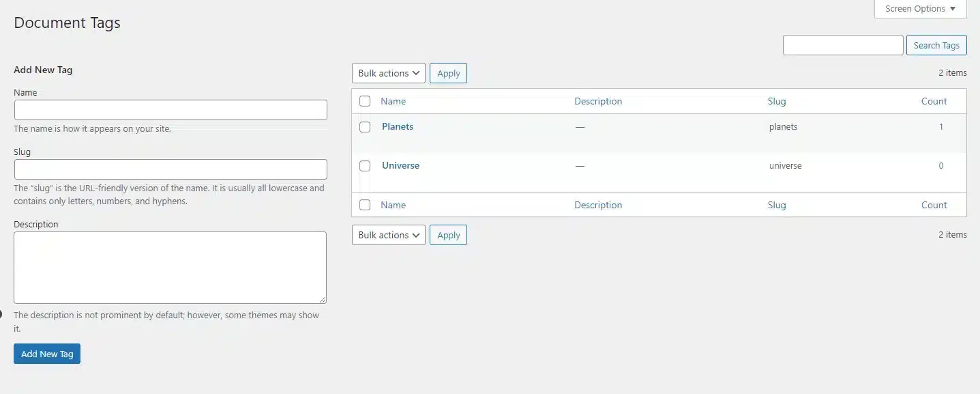Sort tags by Slug column header
The height and width of the screenshot is (394, 980).
click(777, 101)
